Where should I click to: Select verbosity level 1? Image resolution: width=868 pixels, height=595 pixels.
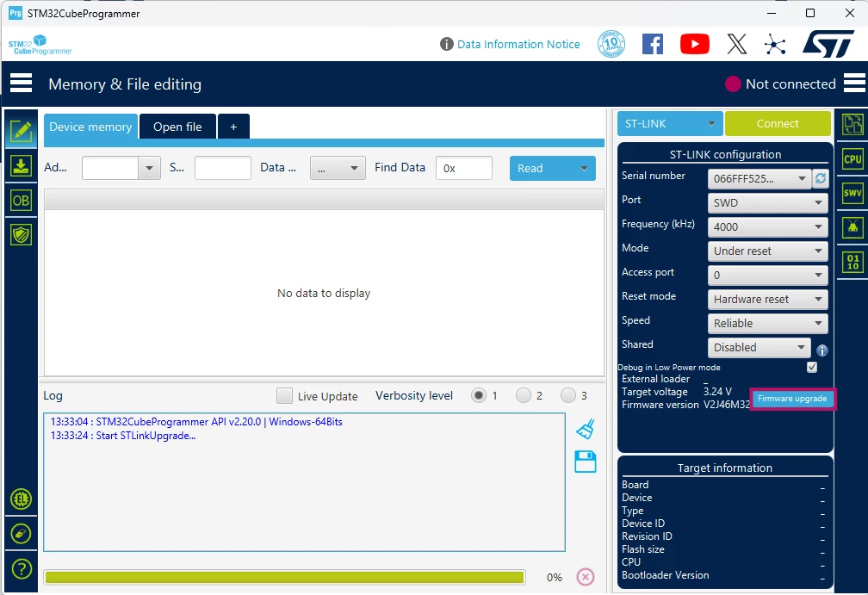click(x=478, y=395)
